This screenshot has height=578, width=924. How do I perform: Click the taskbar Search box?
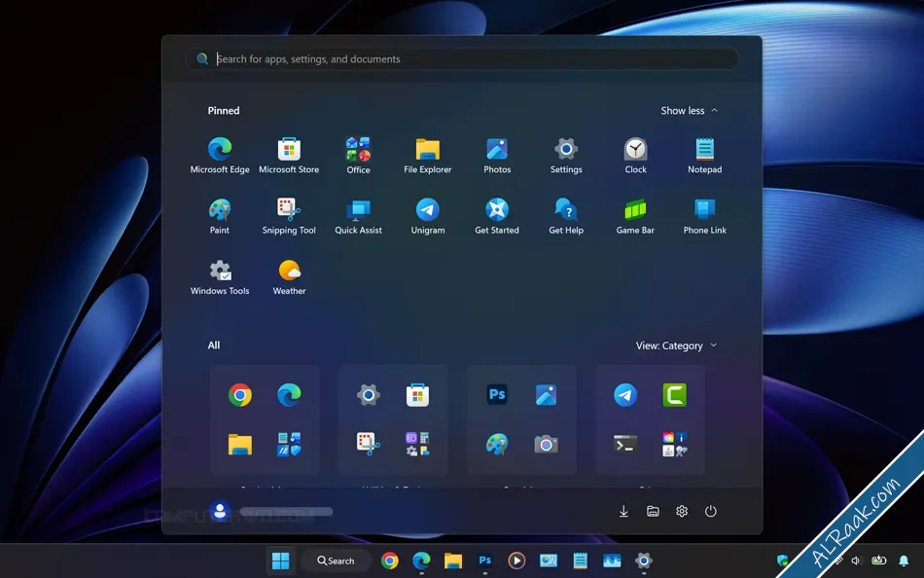click(336, 560)
